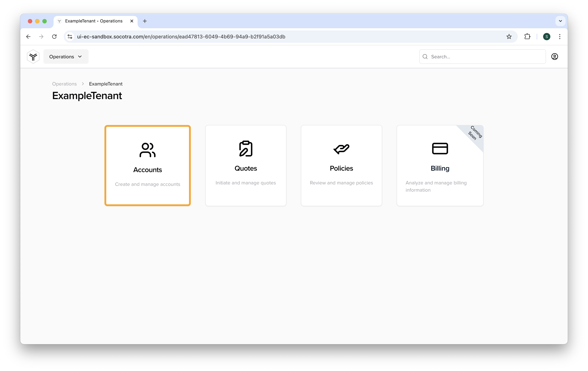Click the ExampleTenant breadcrumb link
Viewport: 588px width, 371px height.
(106, 83)
